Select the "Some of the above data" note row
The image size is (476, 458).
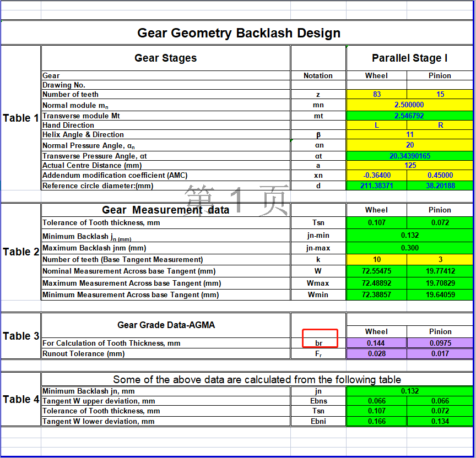click(257, 379)
